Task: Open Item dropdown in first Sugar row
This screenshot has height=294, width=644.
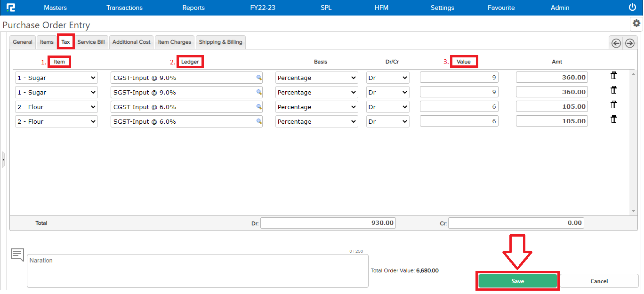Action: pyautogui.click(x=56, y=78)
